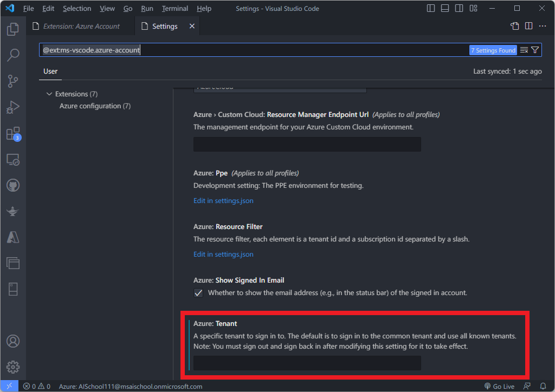Open the Run menu
Image resolution: width=555 pixels, height=392 pixels.
[x=147, y=9]
